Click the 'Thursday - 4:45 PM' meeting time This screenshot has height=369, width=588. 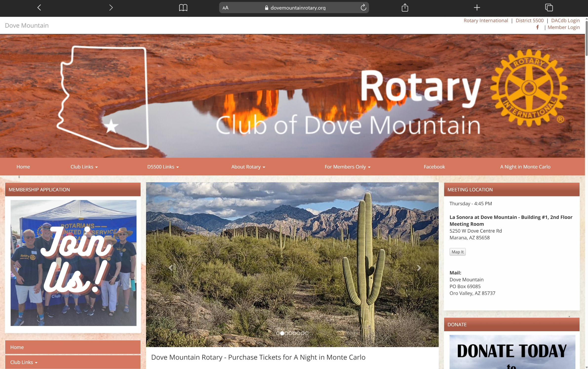point(470,204)
